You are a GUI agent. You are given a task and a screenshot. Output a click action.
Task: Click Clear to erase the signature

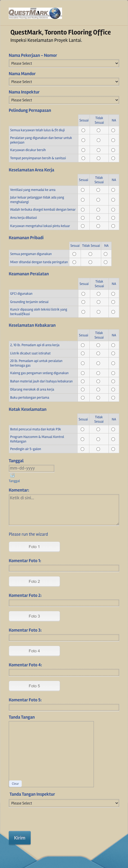coord(15,783)
